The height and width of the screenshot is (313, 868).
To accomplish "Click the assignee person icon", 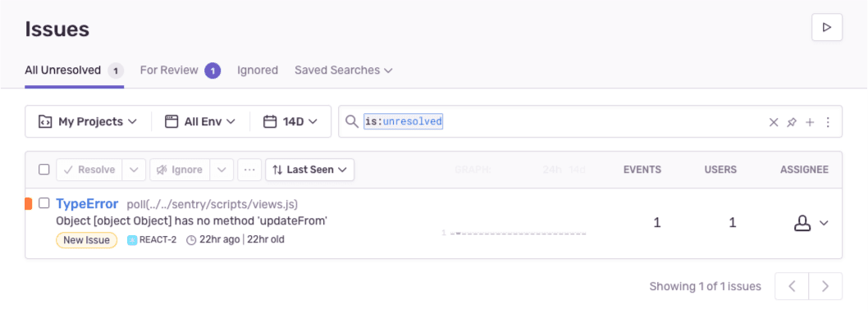I will point(802,223).
